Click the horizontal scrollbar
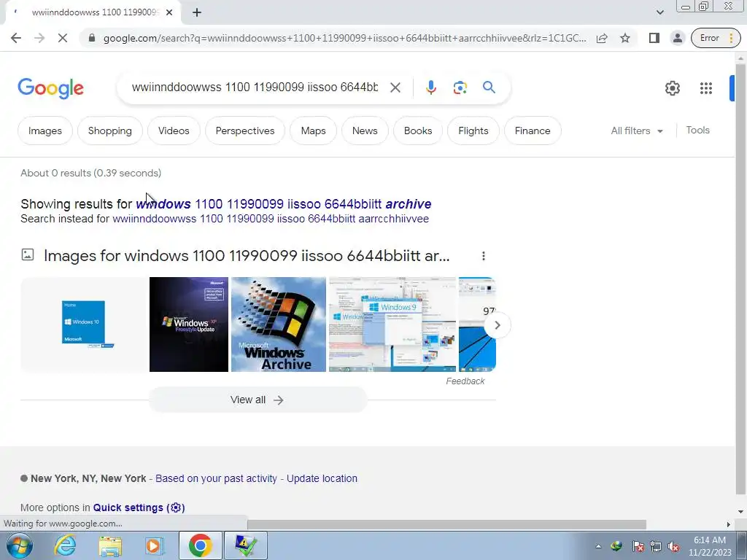This screenshot has width=747, height=560. (446, 524)
